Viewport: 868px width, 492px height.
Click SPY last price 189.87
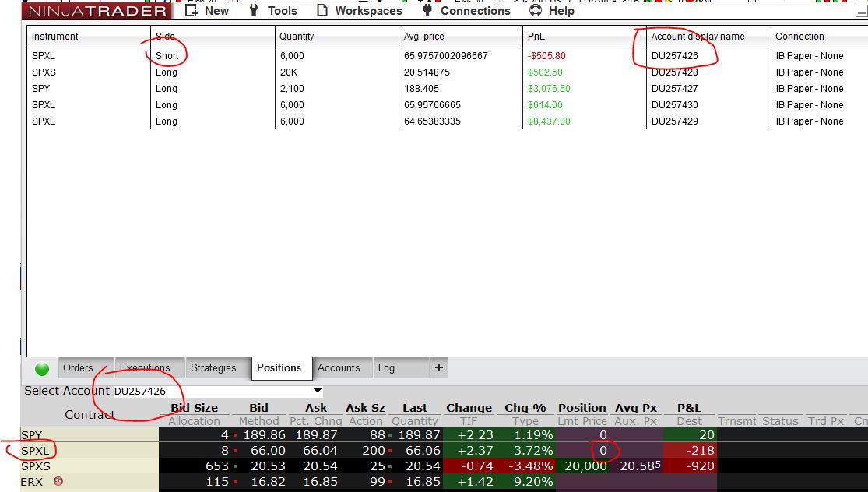click(x=419, y=435)
